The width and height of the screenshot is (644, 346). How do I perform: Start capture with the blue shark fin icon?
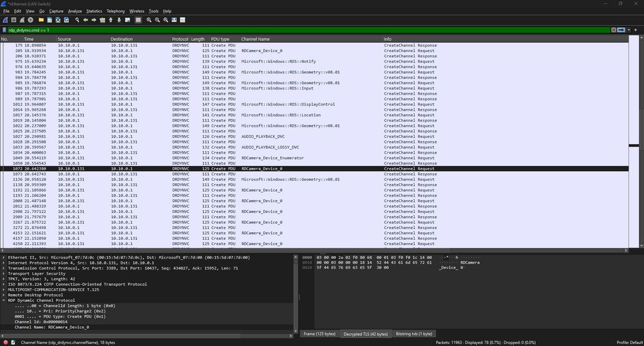pyautogui.click(x=5, y=20)
